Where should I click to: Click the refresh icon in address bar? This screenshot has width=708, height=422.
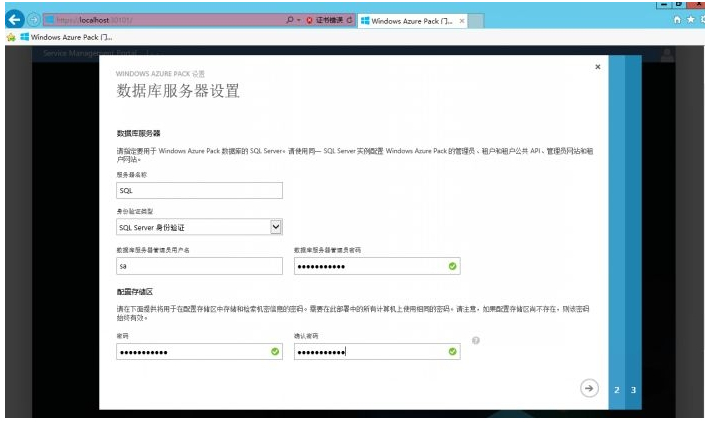coord(349,20)
